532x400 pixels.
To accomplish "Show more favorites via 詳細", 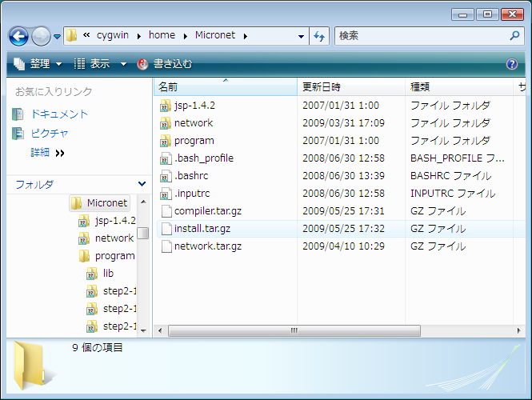I will pyautogui.click(x=47, y=153).
